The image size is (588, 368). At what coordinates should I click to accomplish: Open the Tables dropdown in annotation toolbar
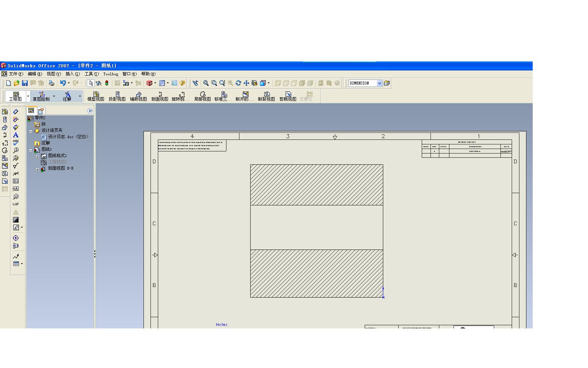point(22,264)
